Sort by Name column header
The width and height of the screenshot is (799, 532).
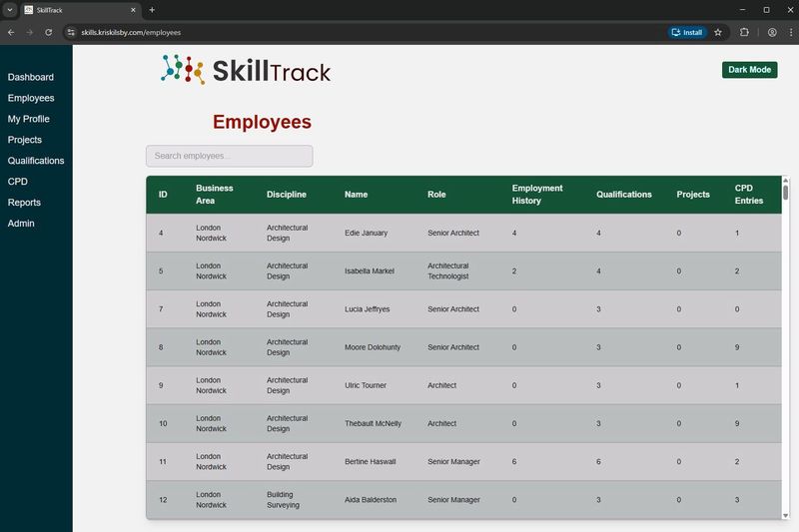pyautogui.click(x=356, y=195)
